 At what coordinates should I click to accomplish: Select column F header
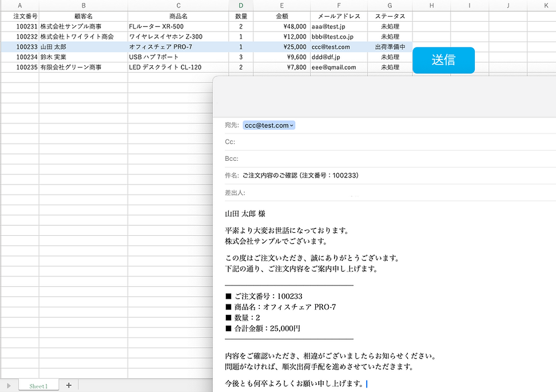(339, 5)
